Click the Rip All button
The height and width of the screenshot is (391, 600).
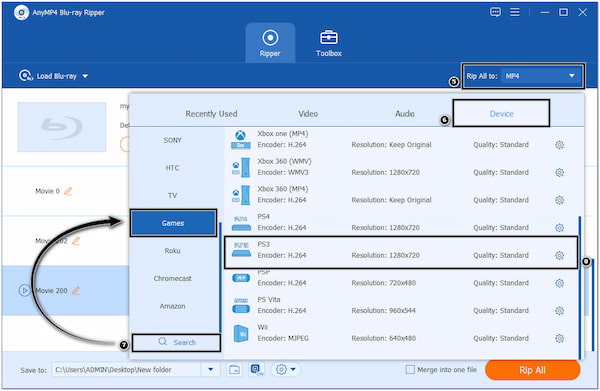click(x=532, y=370)
